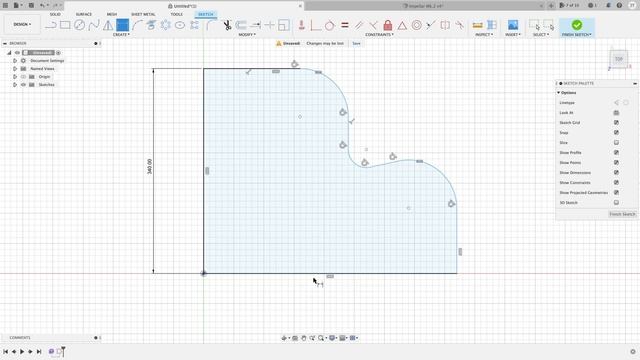Toggle the Show Points checkbox
This screenshot has height=360, width=640.
coord(616,162)
